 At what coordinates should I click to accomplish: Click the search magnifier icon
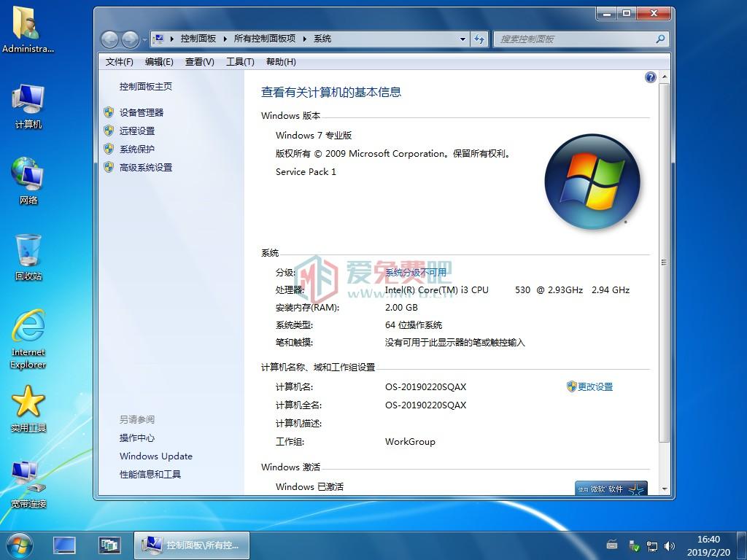pyautogui.click(x=660, y=39)
